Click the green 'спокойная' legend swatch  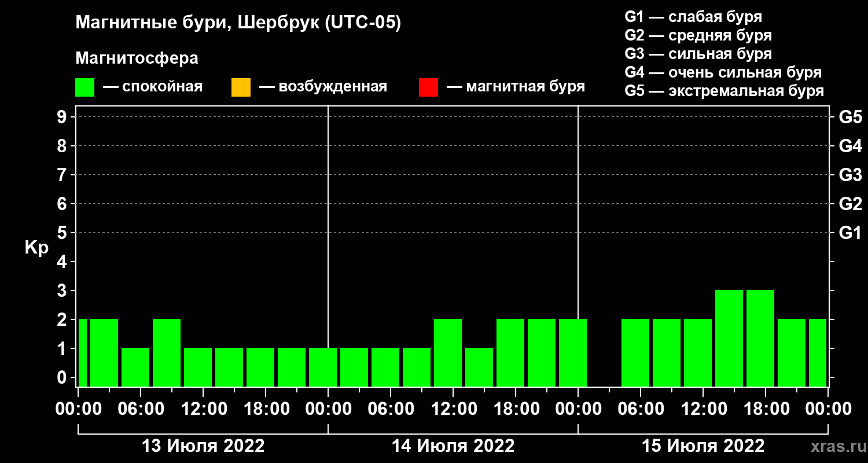click(x=84, y=87)
